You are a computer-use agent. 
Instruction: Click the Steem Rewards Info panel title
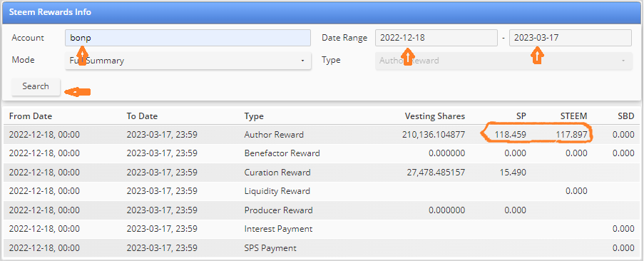pos(50,12)
